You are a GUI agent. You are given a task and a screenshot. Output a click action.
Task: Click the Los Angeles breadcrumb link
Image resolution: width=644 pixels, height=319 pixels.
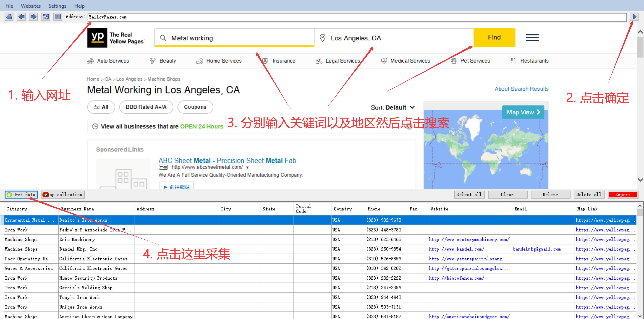pyautogui.click(x=129, y=79)
